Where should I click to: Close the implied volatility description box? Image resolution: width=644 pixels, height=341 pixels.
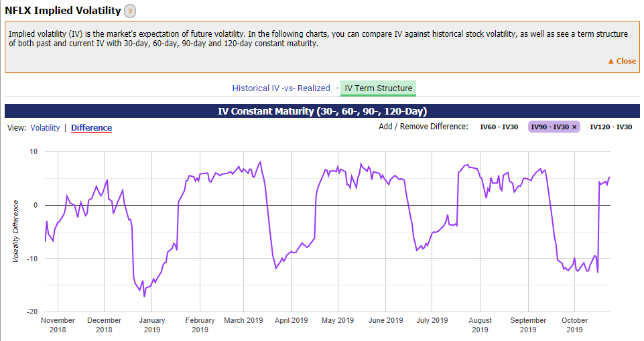pos(621,61)
